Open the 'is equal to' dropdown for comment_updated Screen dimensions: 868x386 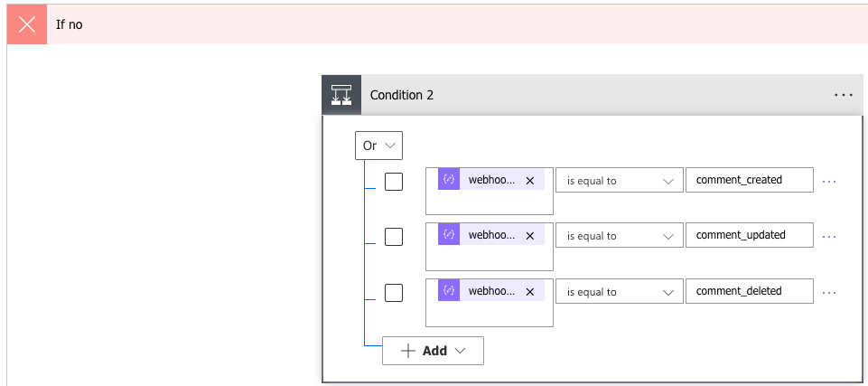(619, 236)
